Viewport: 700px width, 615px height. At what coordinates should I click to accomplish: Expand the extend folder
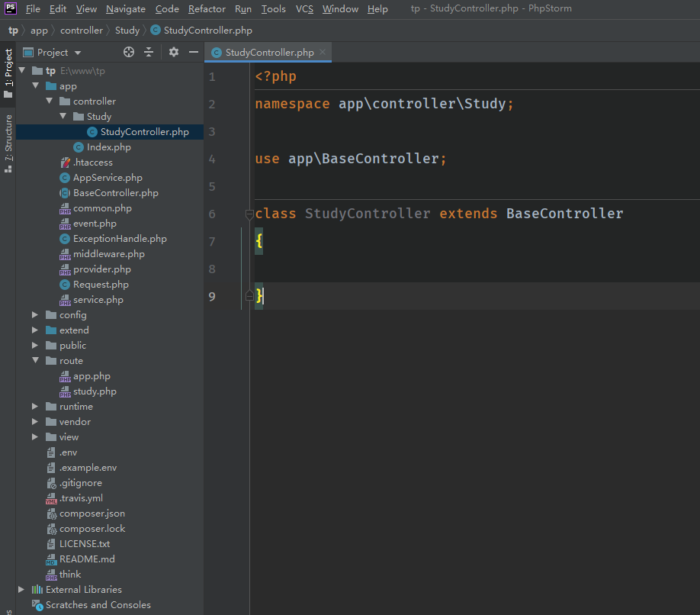(x=35, y=330)
